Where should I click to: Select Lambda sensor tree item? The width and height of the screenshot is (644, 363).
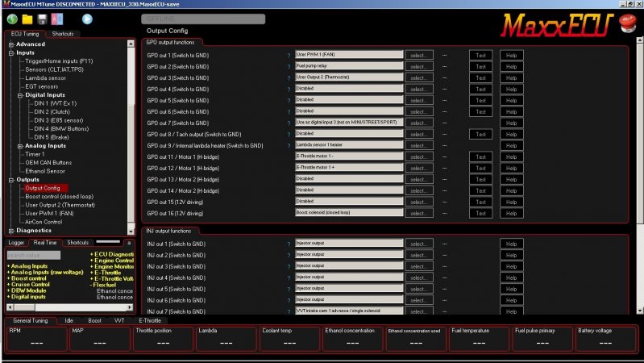(46, 78)
